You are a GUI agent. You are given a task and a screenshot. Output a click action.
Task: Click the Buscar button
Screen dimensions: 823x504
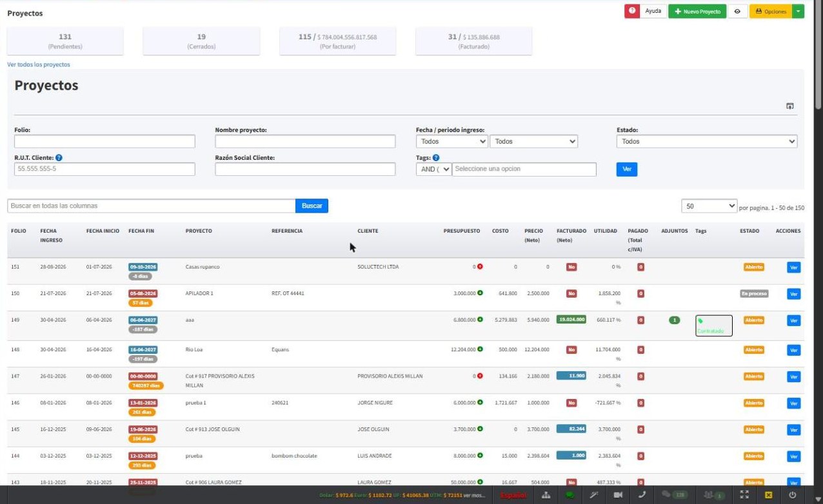tap(312, 206)
